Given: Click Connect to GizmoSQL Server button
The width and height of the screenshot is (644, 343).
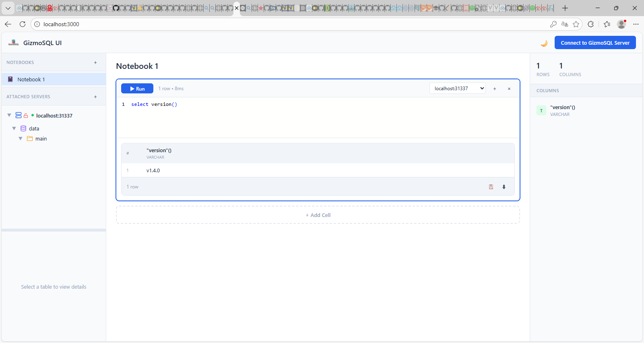Looking at the screenshot, I should coord(595,43).
